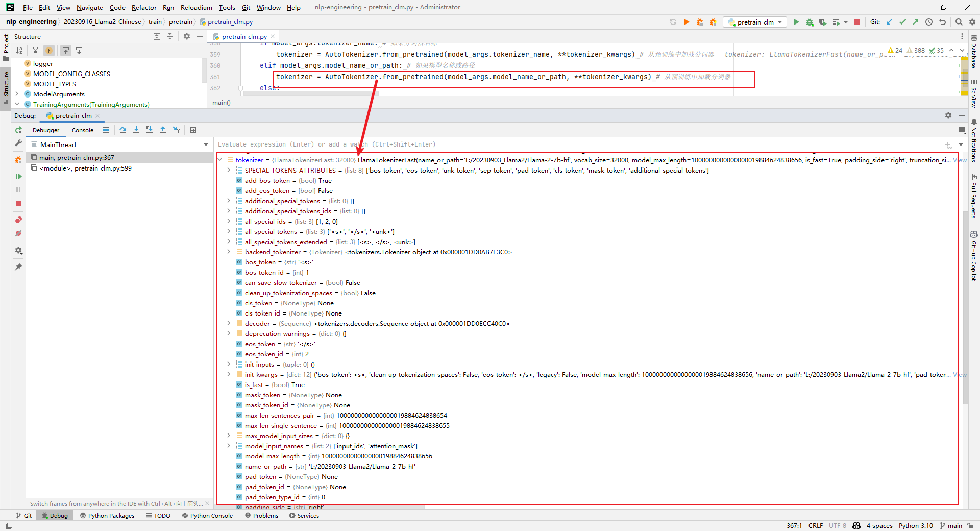Open the Refactor menu
This screenshot has height=531, width=980.
point(144,7)
